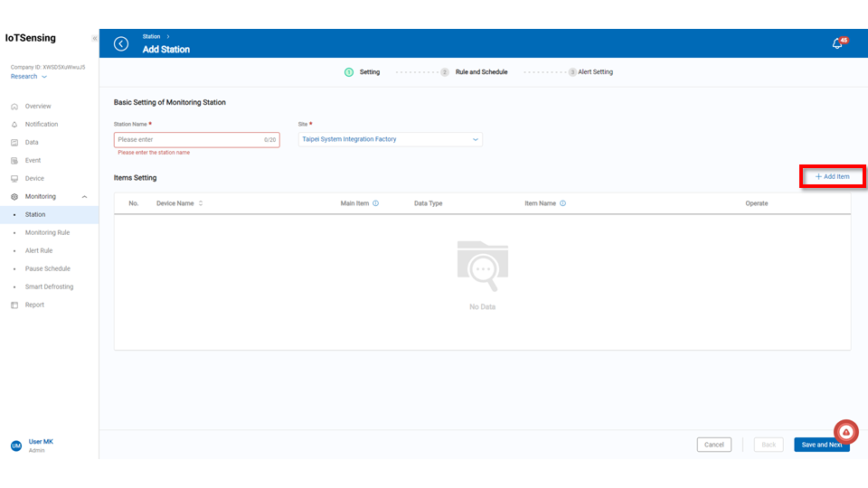Click the Cancel button

pyautogui.click(x=713, y=445)
